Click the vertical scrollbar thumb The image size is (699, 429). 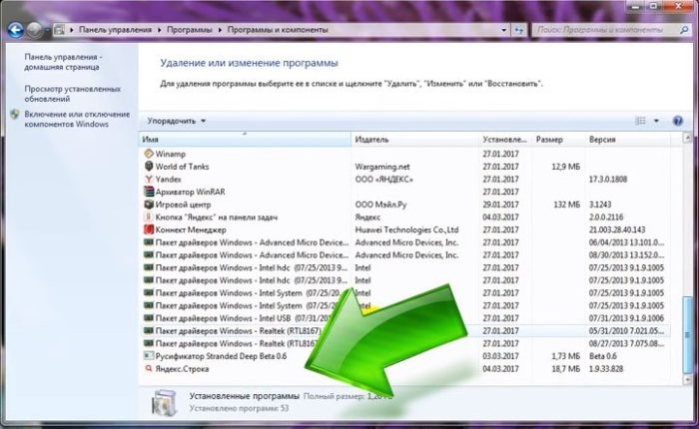coord(687,334)
